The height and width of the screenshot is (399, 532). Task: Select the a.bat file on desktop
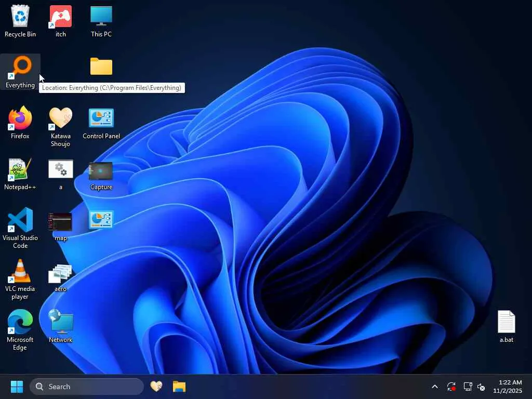pos(506,326)
